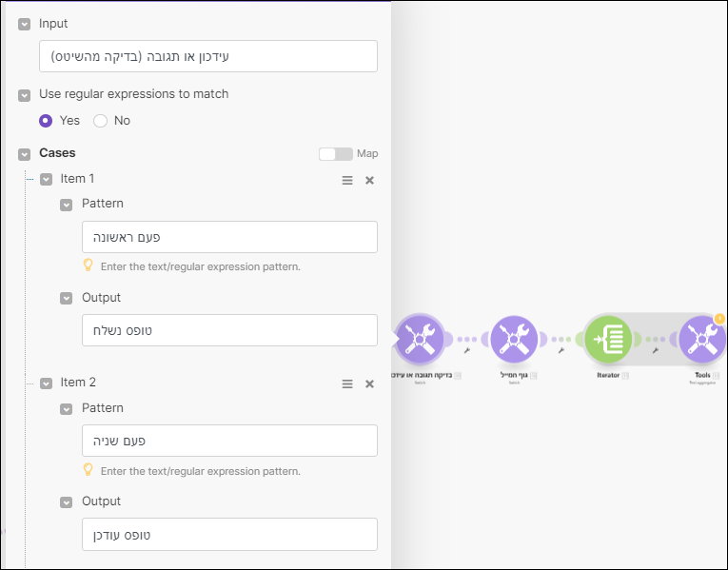Click the Item 2 Output field
Image resolution: width=728 pixels, height=570 pixels.
pyautogui.click(x=229, y=534)
